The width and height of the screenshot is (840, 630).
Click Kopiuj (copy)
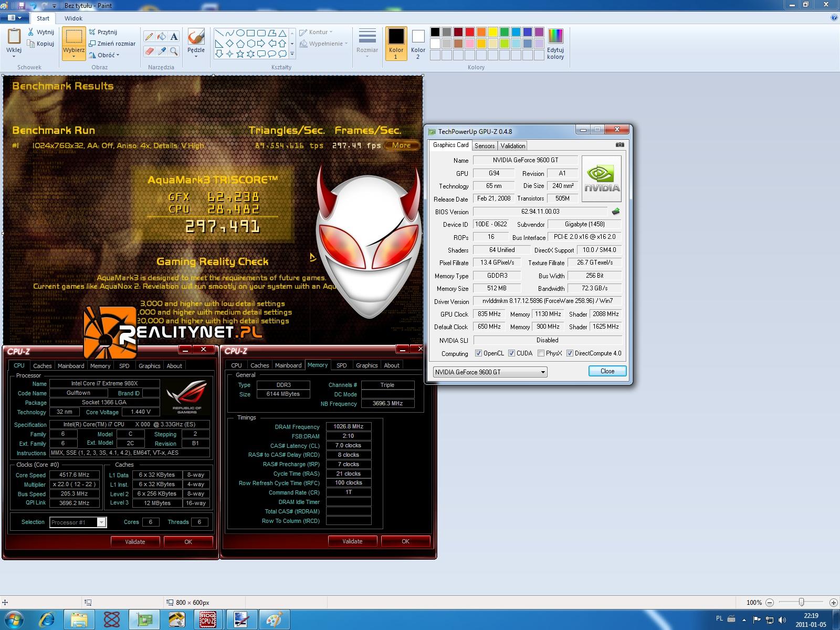pos(41,44)
